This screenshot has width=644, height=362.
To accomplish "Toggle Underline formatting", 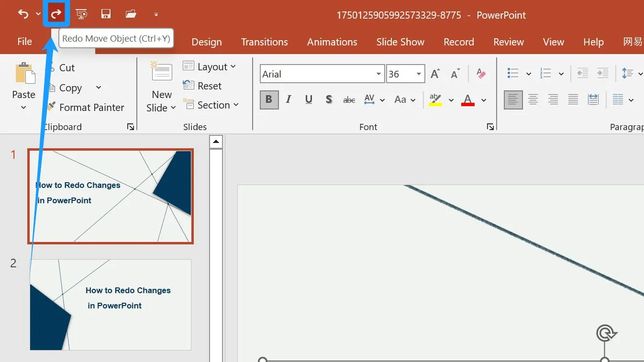I will point(309,99).
